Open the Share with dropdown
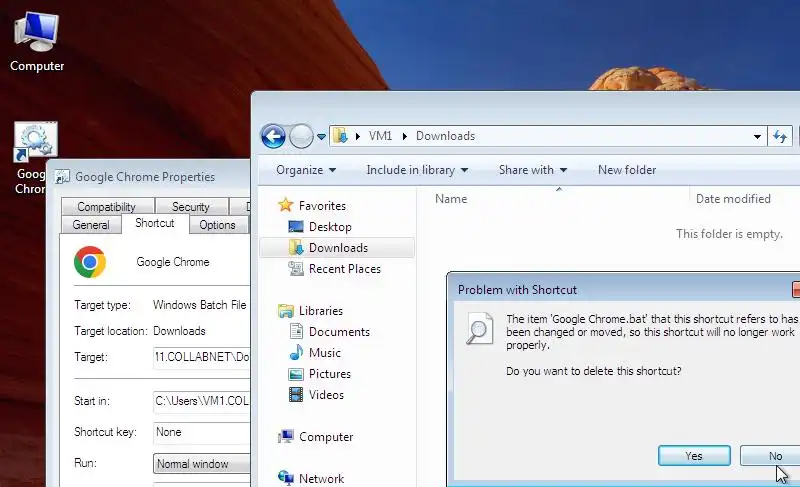Image resolution: width=800 pixels, height=487 pixels. (x=533, y=170)
